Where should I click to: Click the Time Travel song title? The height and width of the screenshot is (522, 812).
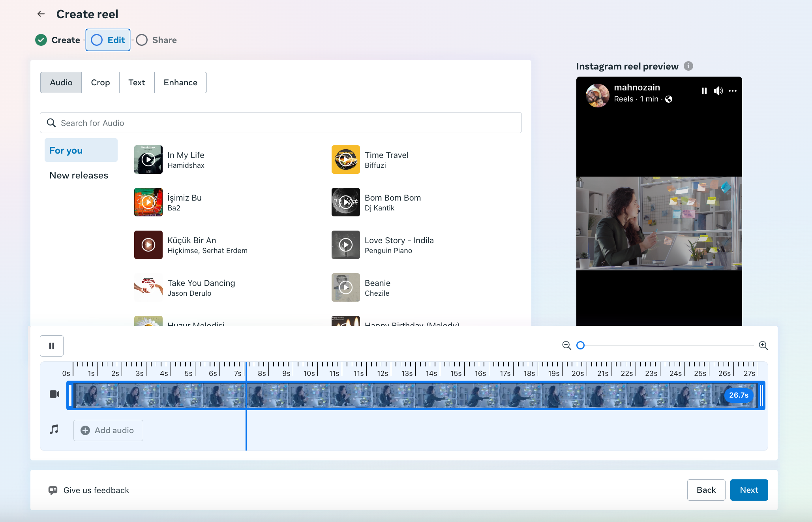(386, 155)
